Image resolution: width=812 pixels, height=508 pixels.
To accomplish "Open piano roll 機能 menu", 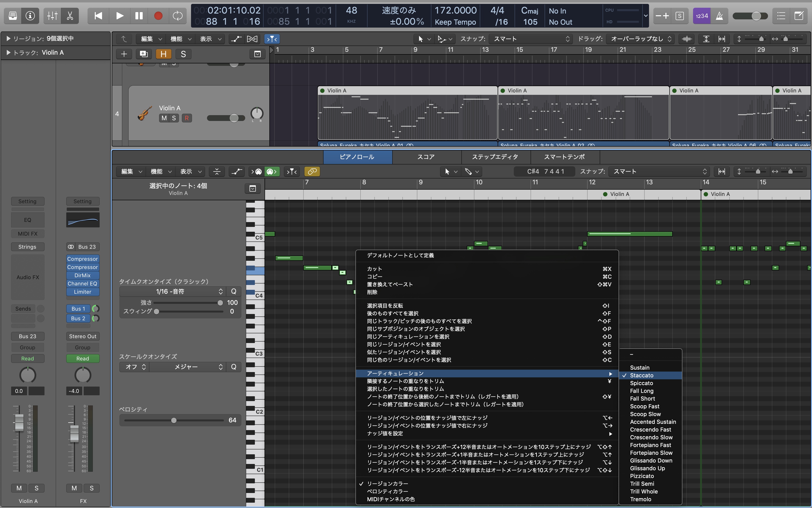I will click(161, 172).
